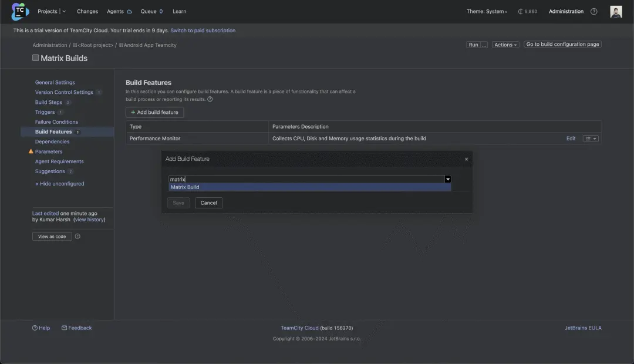Image resolution: width=634 pixels, height=364 pixels.
Task: Select Matrix Build from suggestions list
Action: [x=186, y=187]
